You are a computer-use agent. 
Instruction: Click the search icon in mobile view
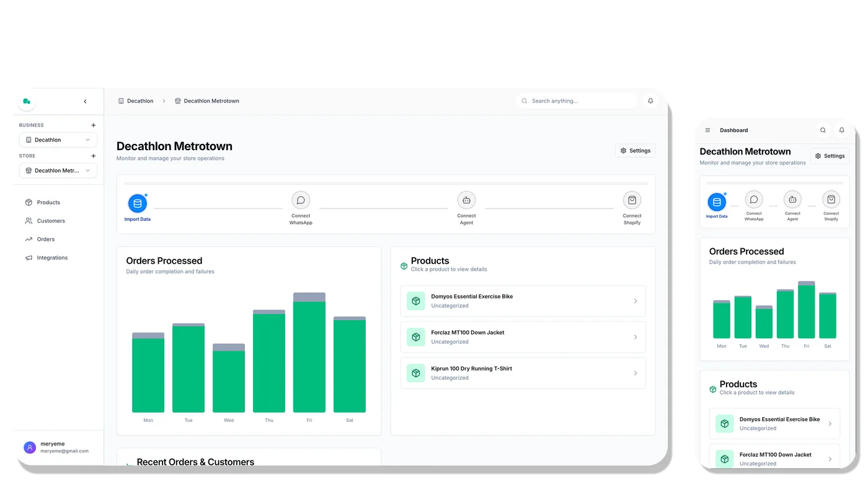tap(823, 130)
